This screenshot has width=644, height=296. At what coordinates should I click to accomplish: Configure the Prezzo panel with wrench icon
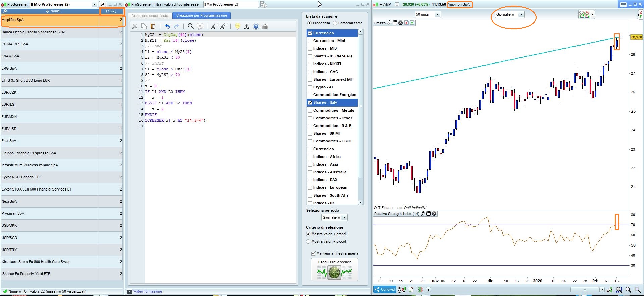389,23
